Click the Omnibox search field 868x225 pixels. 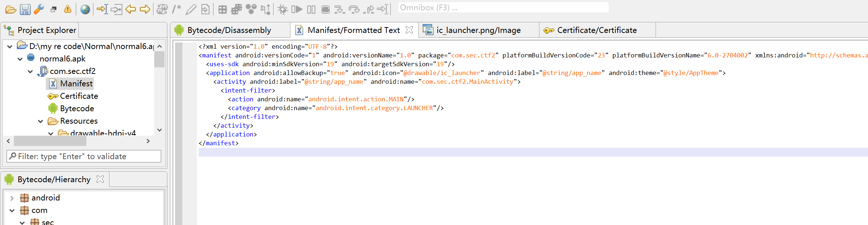(x=503, y=8)
